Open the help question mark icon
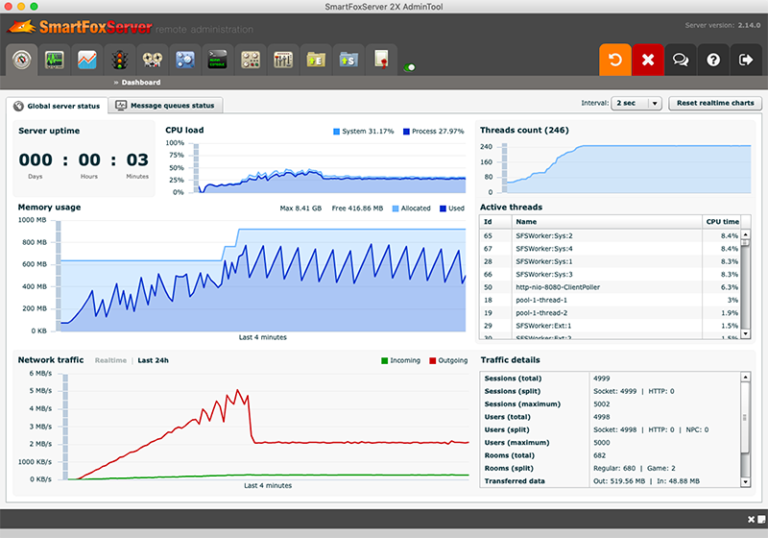 (x=713, y=60)
